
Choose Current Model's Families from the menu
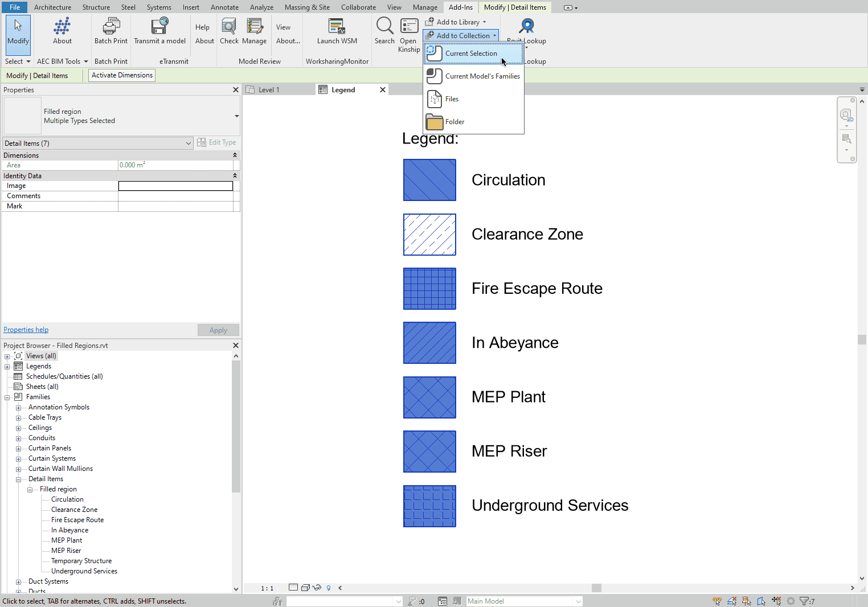coord(482,76)
